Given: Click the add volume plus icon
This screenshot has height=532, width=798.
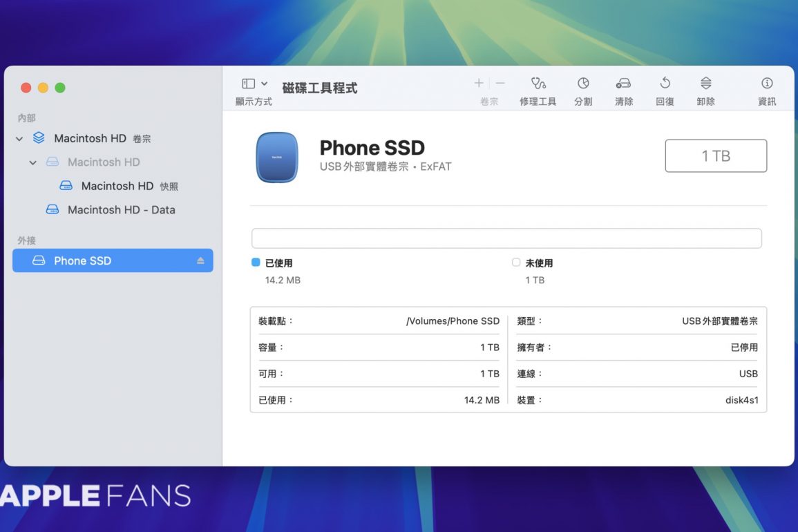Looking at the screenshot, I should [479, 84].
